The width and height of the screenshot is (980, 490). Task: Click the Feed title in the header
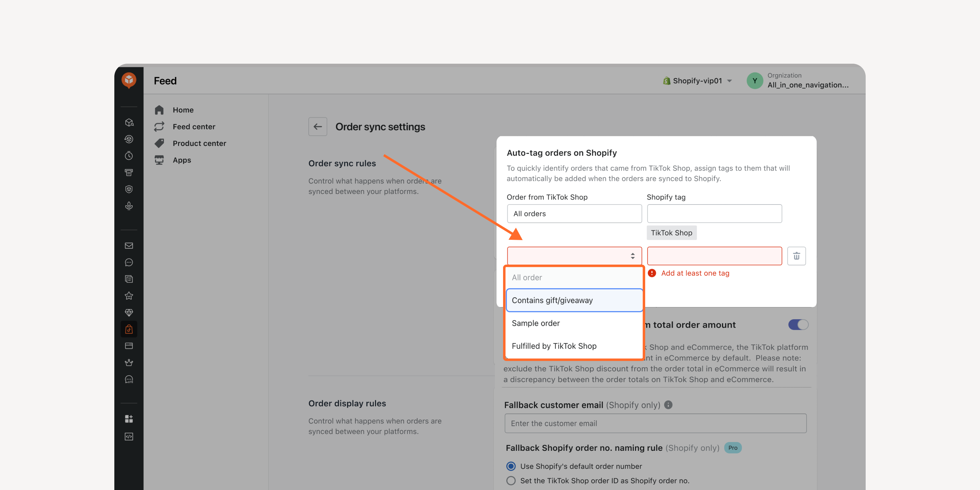pyautogui.click(x=165, y=81)
